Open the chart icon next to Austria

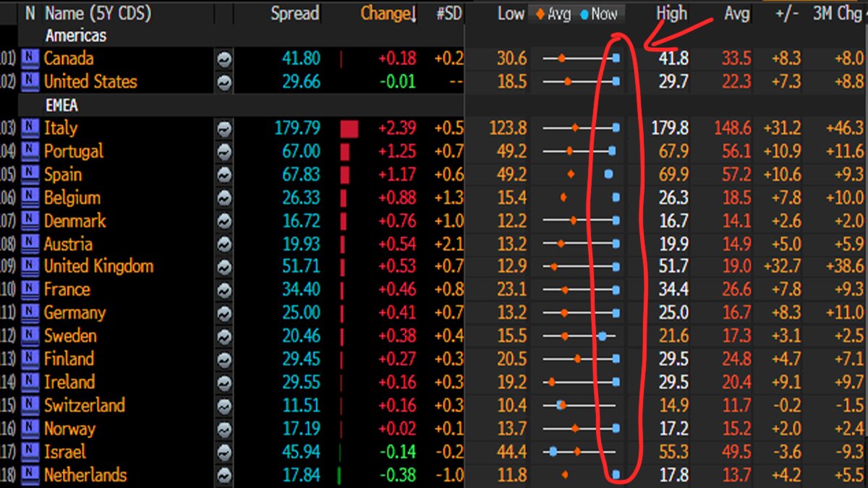(x=224, y=245)
